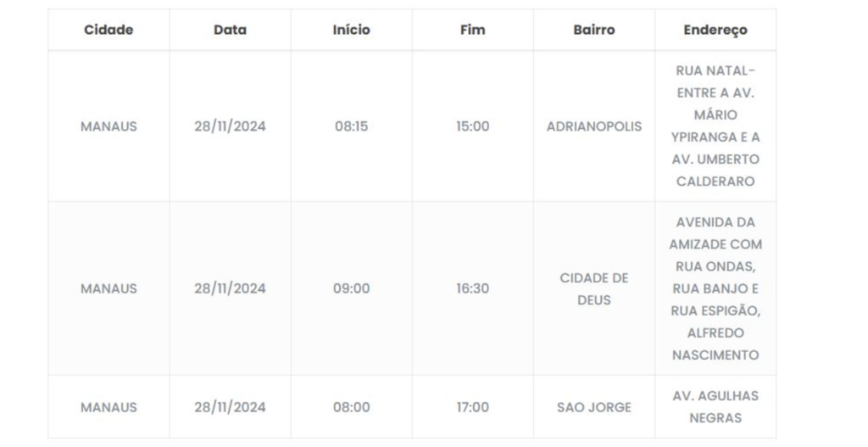Click the 15:00 end time cell
Viewport: 868px width, 447px height.
[x=472, y=126]
